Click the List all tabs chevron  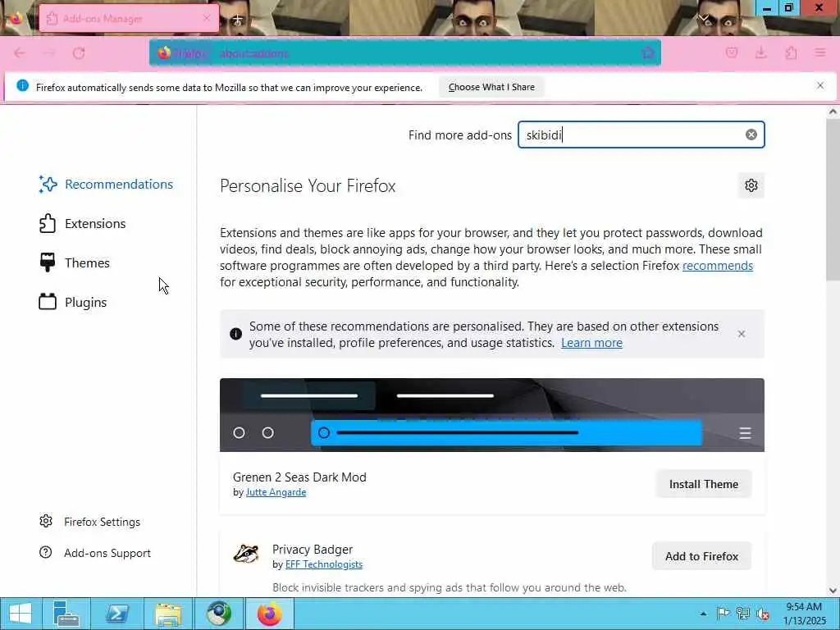(703, 18)
